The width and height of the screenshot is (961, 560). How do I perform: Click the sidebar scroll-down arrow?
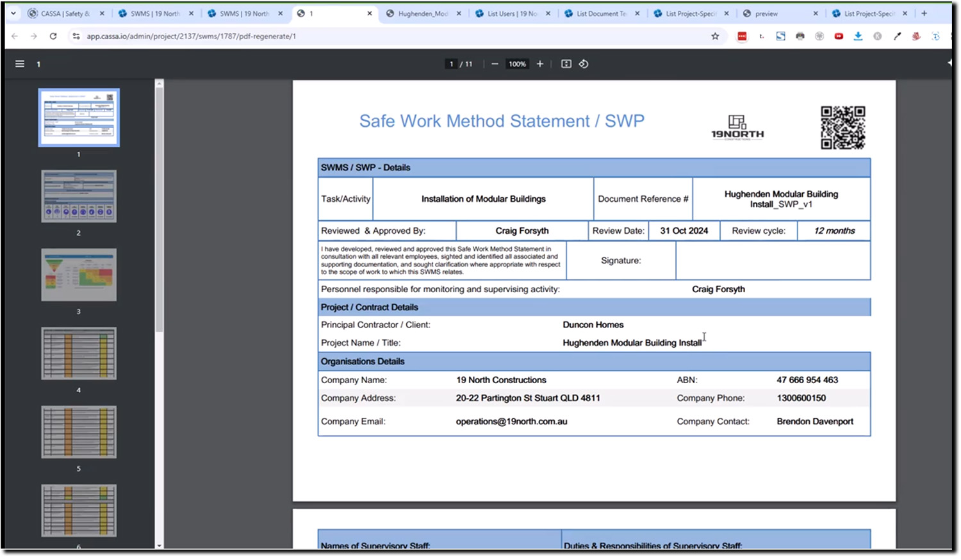[x=159, y=545]
